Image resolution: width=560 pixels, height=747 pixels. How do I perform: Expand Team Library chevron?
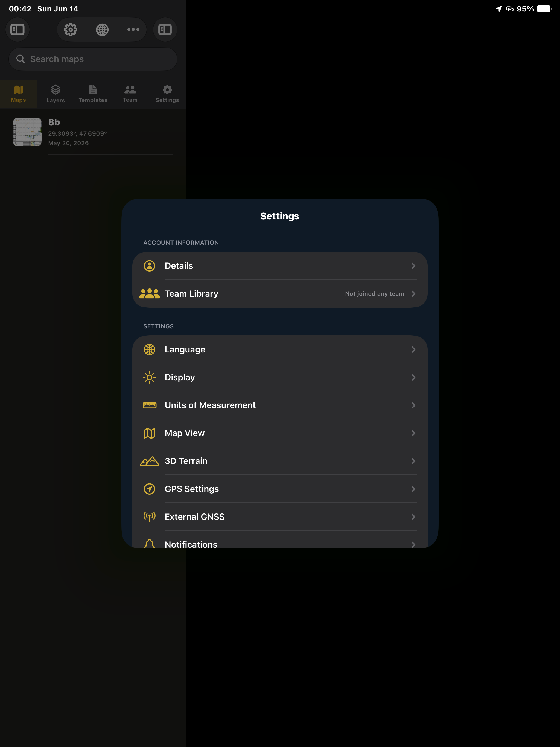413,294
